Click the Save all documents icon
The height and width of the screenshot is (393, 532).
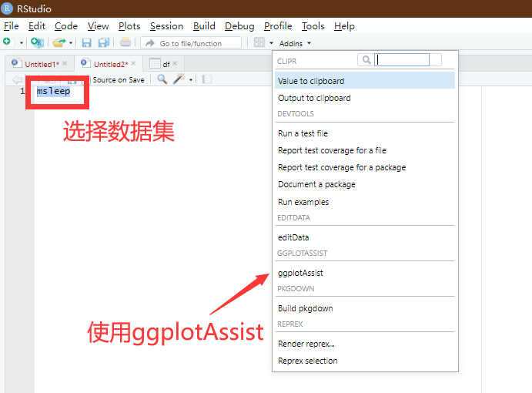click(104, 42)
